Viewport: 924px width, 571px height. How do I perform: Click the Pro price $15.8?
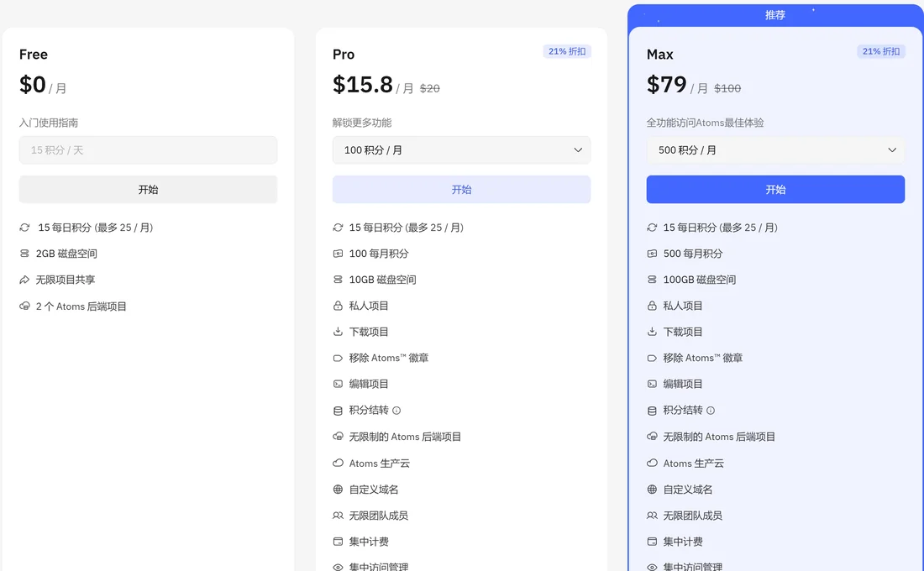(362, 85)
